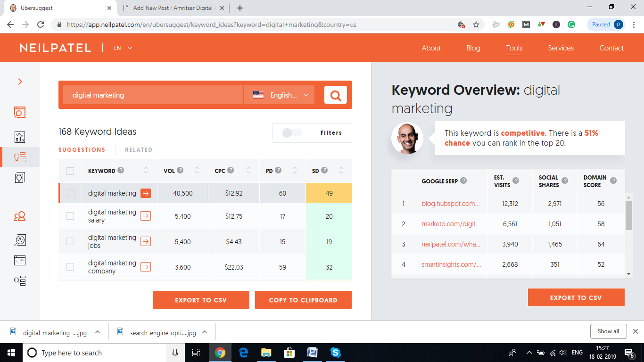Open the upload arrow sidebar icon
The width and height of the screenshot is (644, 362).
[x=20, y=260]
